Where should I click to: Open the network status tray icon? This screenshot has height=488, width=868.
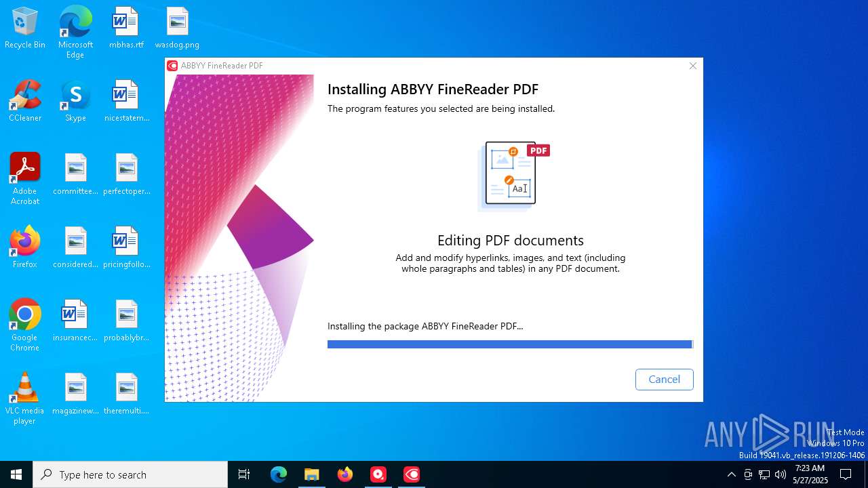pyautogui.click(x=764, y=474)
